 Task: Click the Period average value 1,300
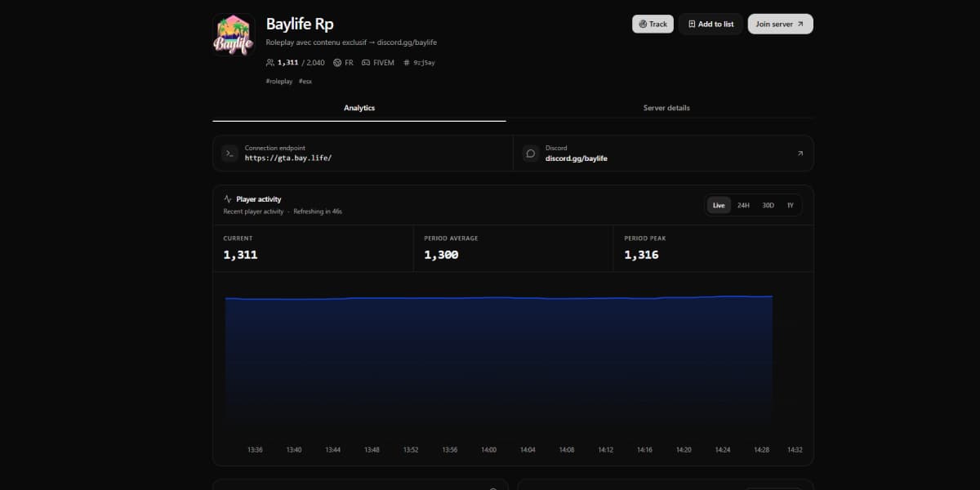click(441, 255)
